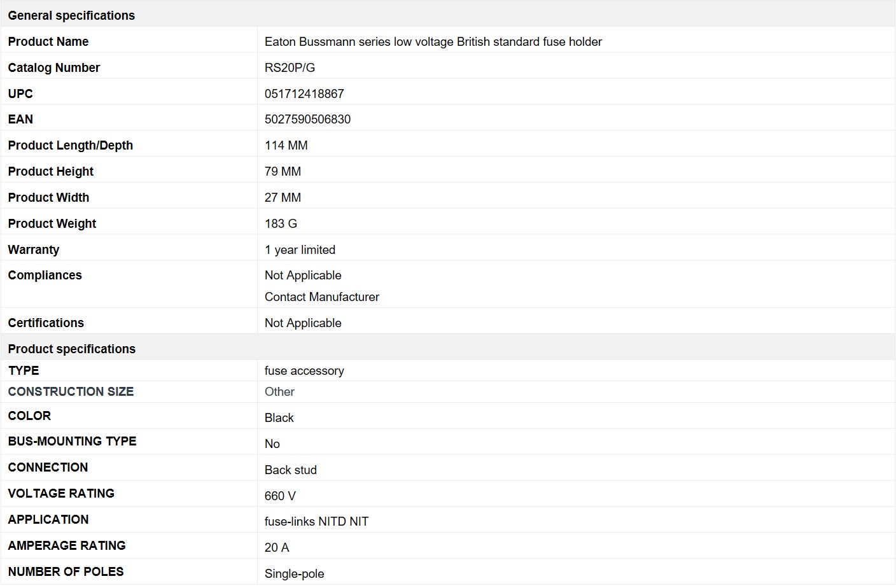This screenshot has width=896, height=588.
Task: Click the 'Compliances' label
Action: [45, 275]
